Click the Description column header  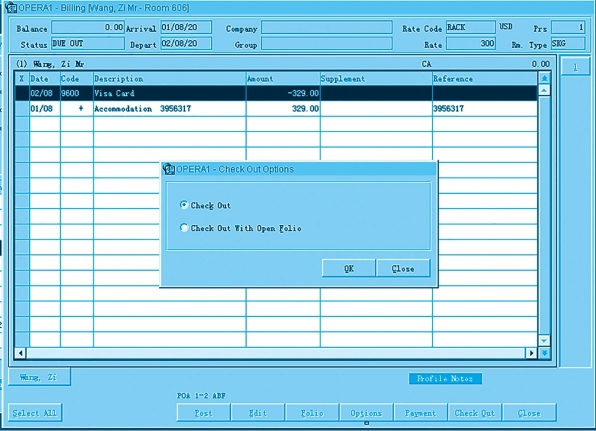click(170, 79)
